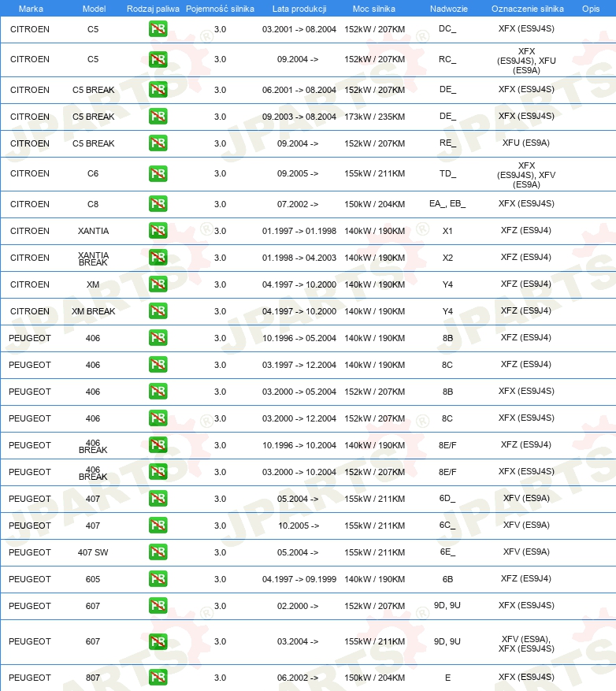Click fuel icon in 406 BREAK 152kW row
This screenshot has width=616, height=691.
pos(158,473)
